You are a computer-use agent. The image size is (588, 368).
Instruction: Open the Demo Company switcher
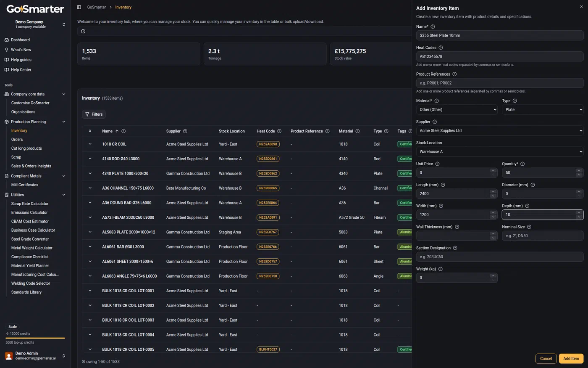tap(35, 24)
